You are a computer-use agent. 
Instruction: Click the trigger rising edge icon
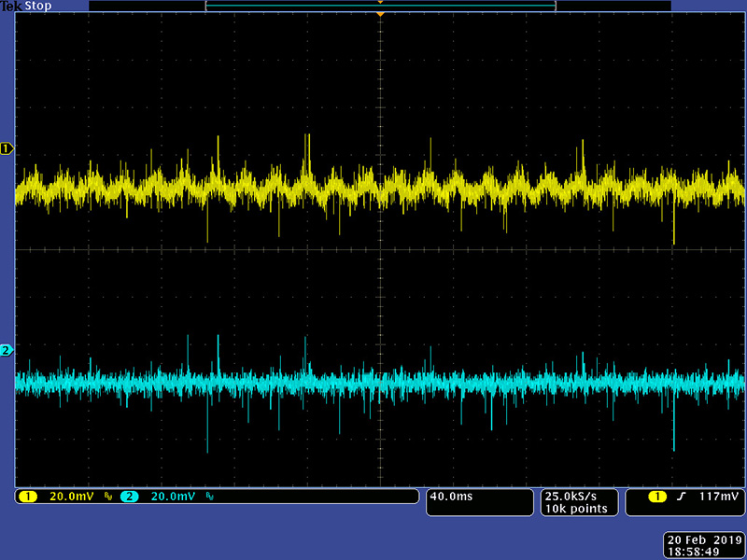[681, 497]
